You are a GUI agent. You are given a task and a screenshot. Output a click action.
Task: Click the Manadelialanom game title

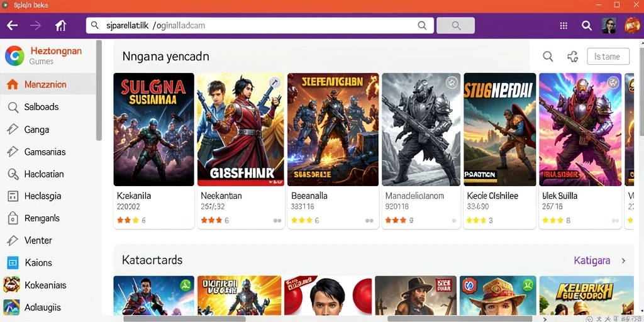[x=415, y=196]
